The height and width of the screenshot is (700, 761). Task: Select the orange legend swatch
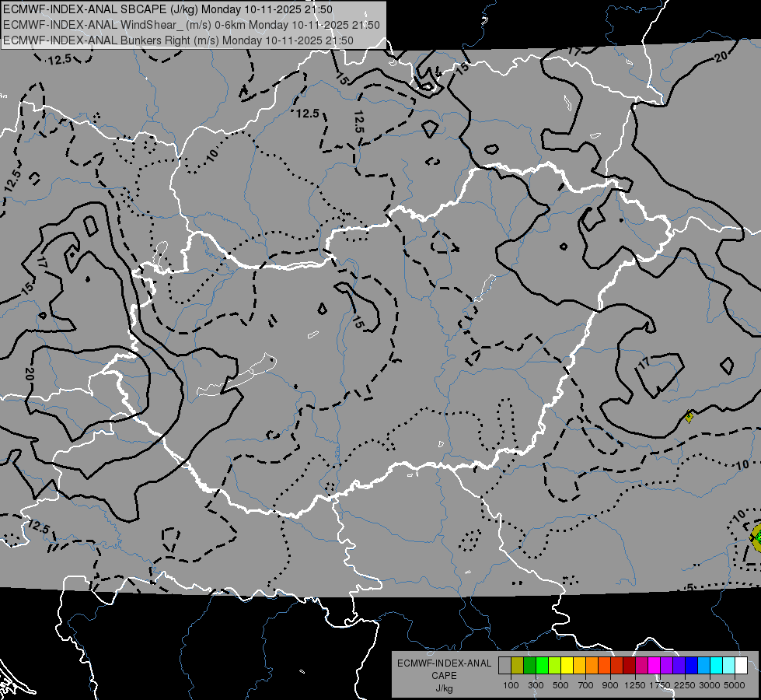coord(592,666)
